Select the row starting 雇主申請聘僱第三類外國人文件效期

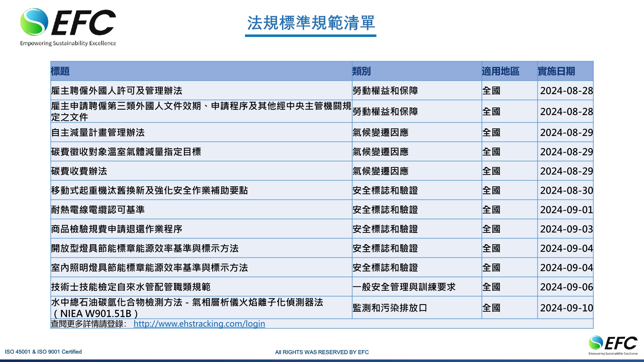point(322,111)
